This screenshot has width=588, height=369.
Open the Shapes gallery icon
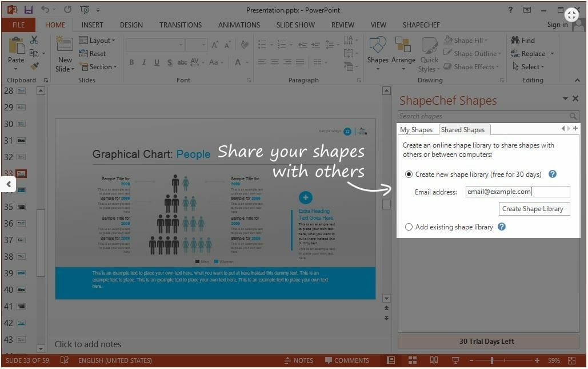pyautogui.click(x=378, y=46)
